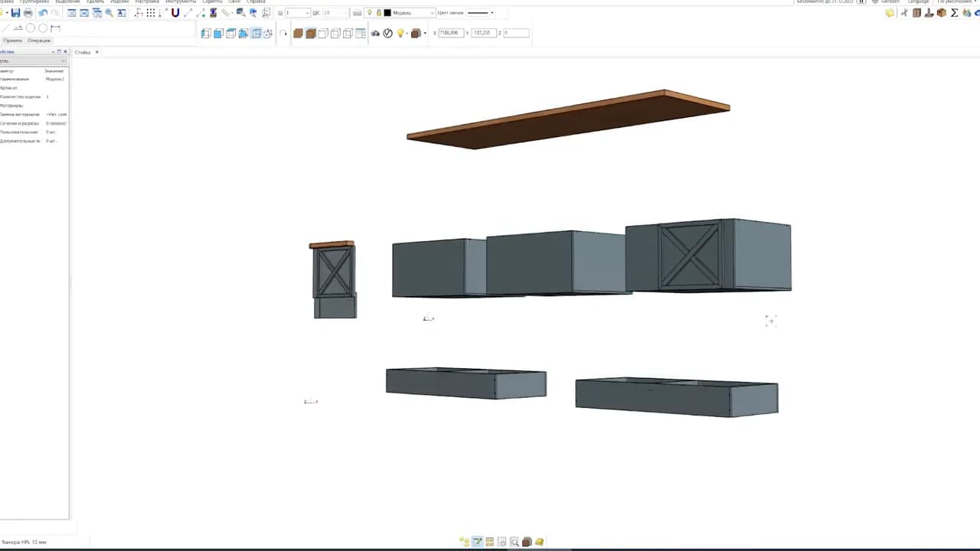Switch to the Операции tab

[x=38, y=41]
